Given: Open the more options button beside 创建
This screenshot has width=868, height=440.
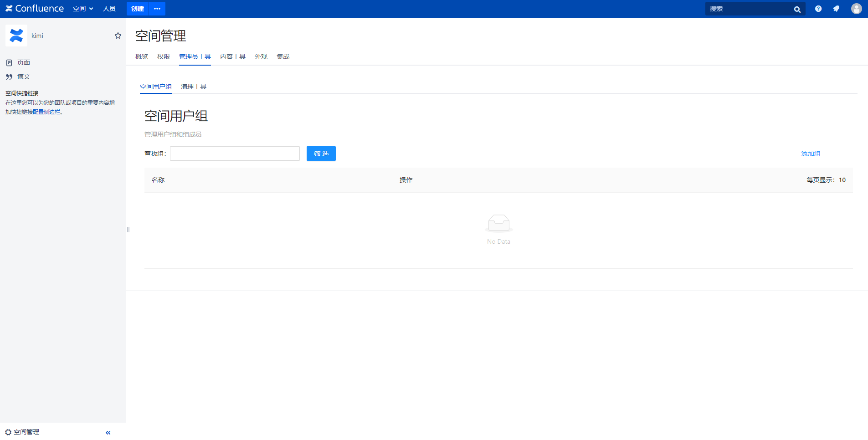Looking at the screenshot, I should [157, 9].
